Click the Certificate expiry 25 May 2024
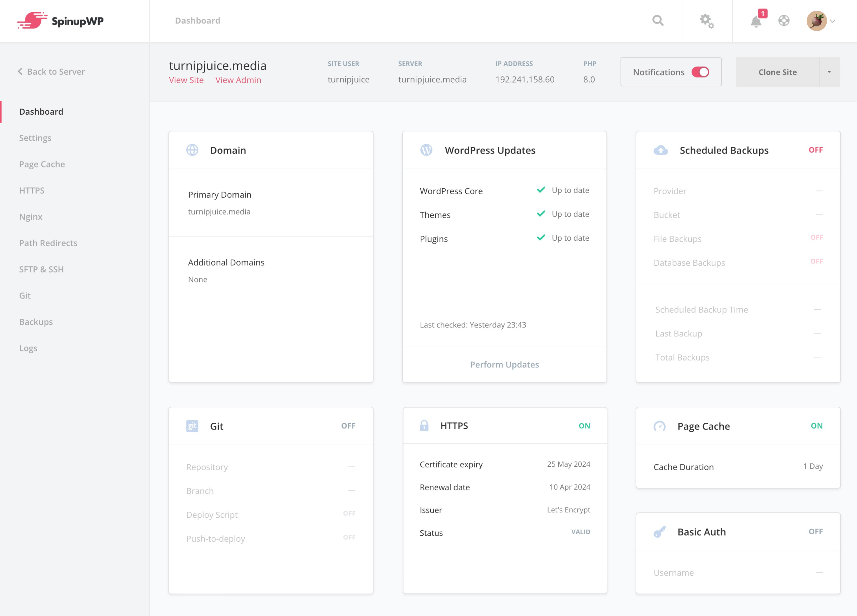Viewport: 857px width, 616px height. tap(569, 464)
